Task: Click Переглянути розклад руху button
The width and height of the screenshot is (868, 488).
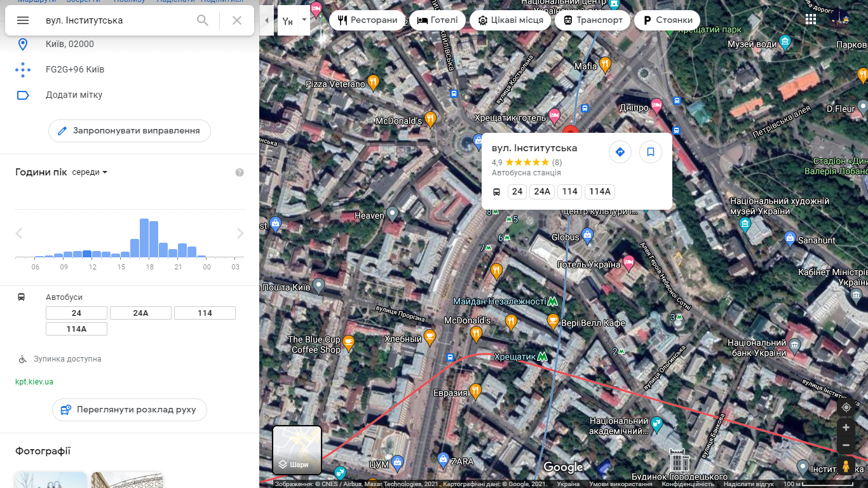Action: click(130, 410)
